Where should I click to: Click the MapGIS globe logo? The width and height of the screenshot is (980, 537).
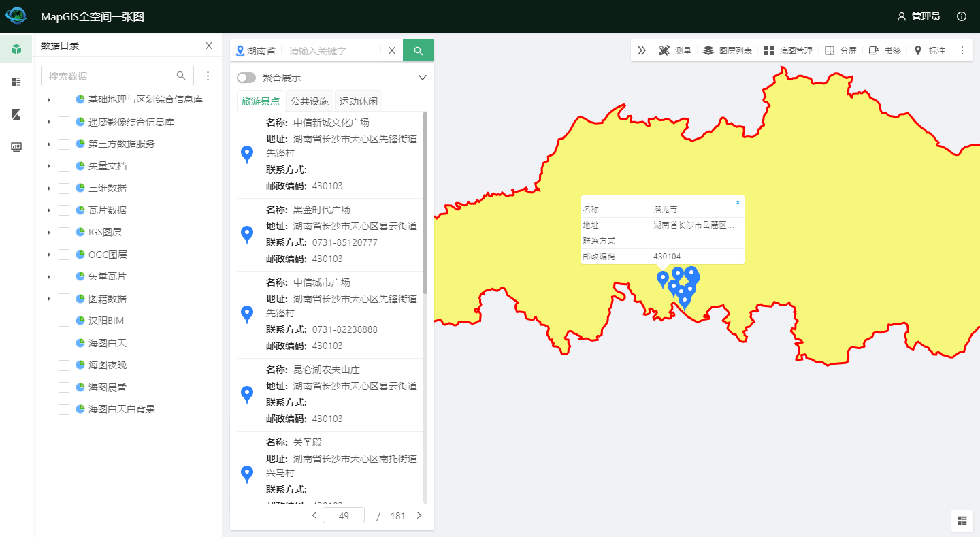[16, 16]
